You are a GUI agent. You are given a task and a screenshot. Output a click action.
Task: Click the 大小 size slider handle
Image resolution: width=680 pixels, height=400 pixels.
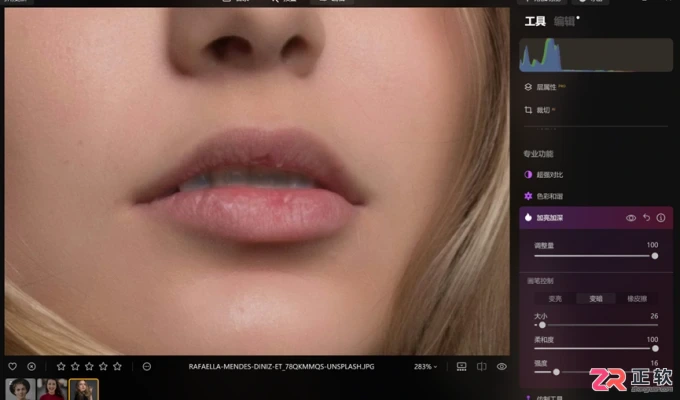pyautogui.click(x=542, y=325)
